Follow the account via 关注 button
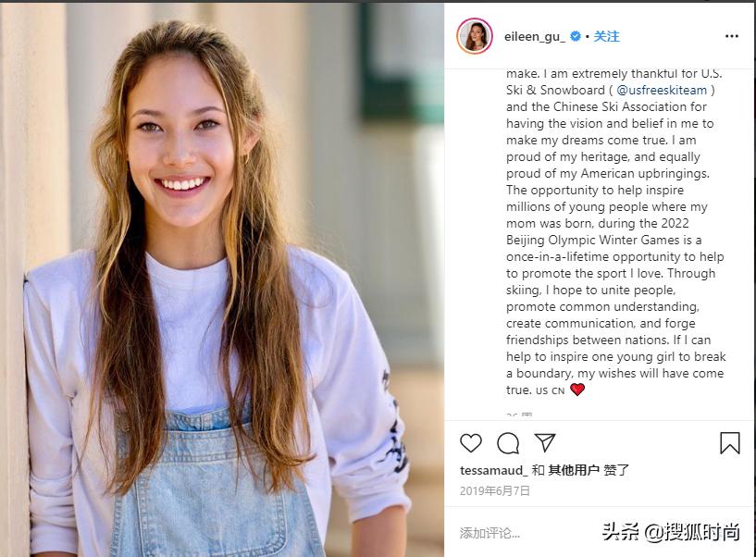 pos(606,36)
